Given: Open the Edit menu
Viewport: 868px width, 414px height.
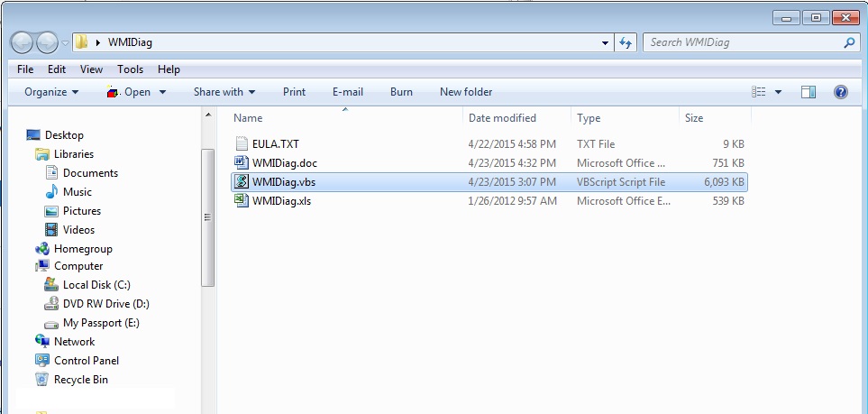Looking at the screenshot, I should tap(57, 69).
